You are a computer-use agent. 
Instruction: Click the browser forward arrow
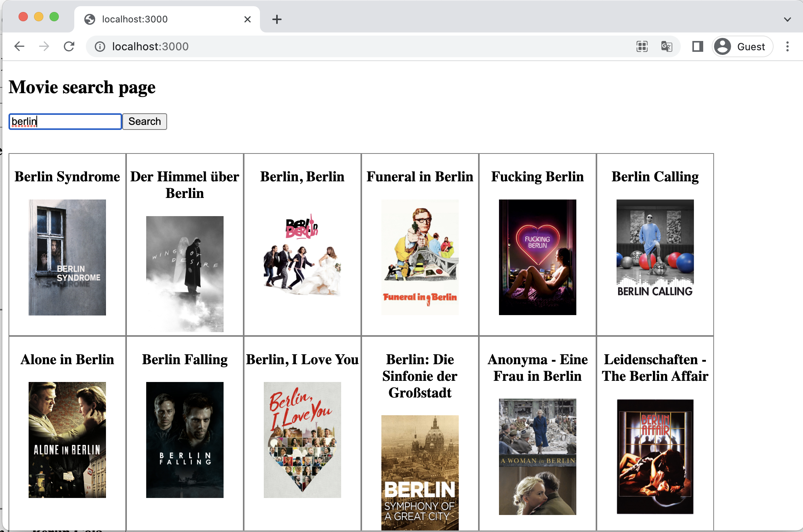(x=44, y=46)
